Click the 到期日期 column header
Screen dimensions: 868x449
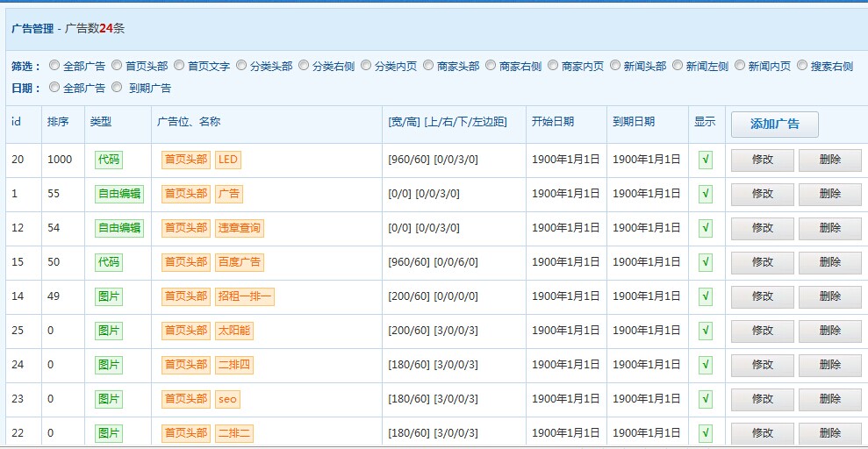(x=634, y=122)
